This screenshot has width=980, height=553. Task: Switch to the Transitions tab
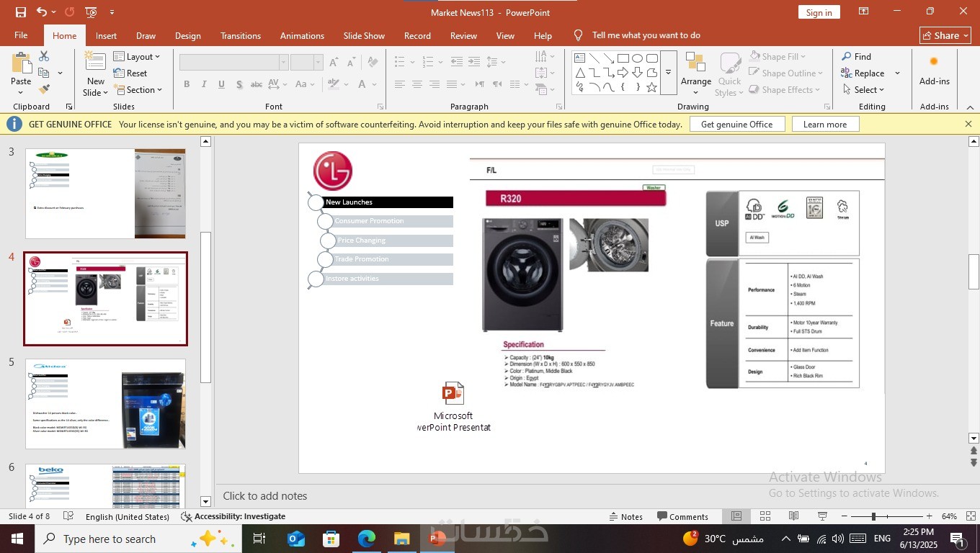[241, 35]
